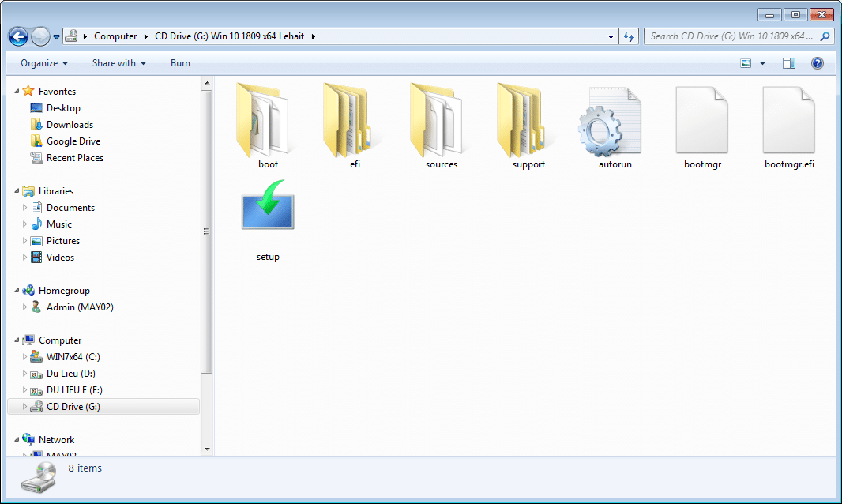Open Help with the question mark icon
The image size is (842, 504).
(x=818, y=63)
